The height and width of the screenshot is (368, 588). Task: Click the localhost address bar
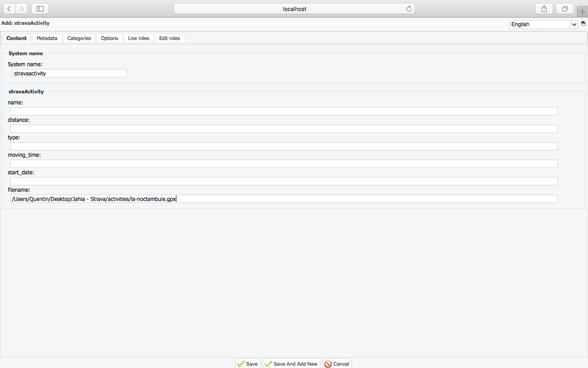[294, 9]
